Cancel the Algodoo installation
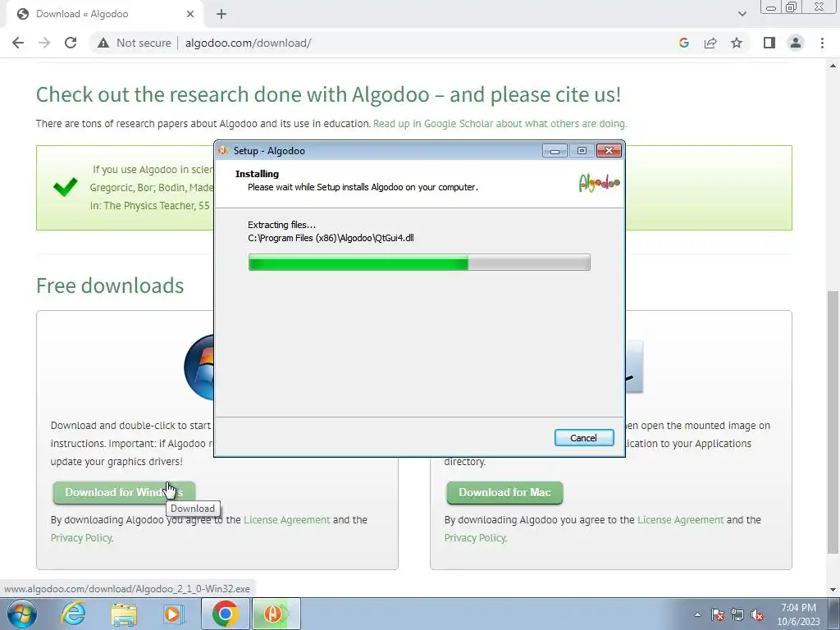The width and height of the screenshot is (840, 630). pyautogui.click(x=584, y=438)
